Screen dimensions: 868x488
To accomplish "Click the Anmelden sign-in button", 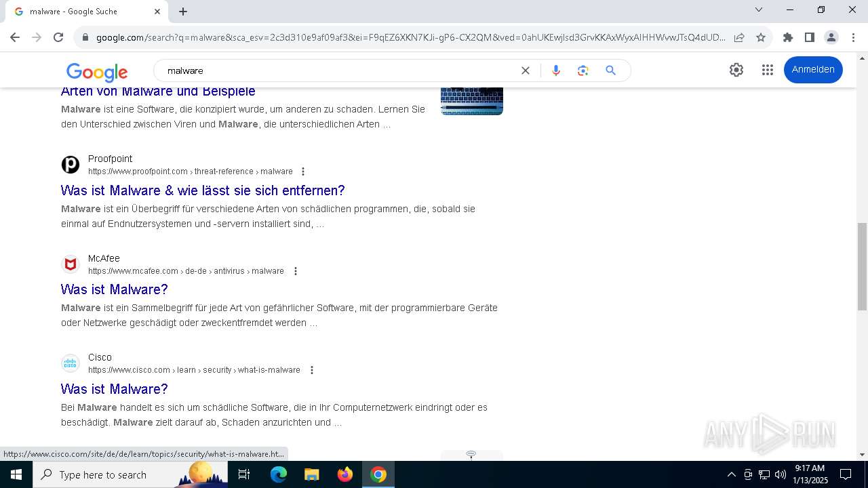I will (x=813, y=70).
